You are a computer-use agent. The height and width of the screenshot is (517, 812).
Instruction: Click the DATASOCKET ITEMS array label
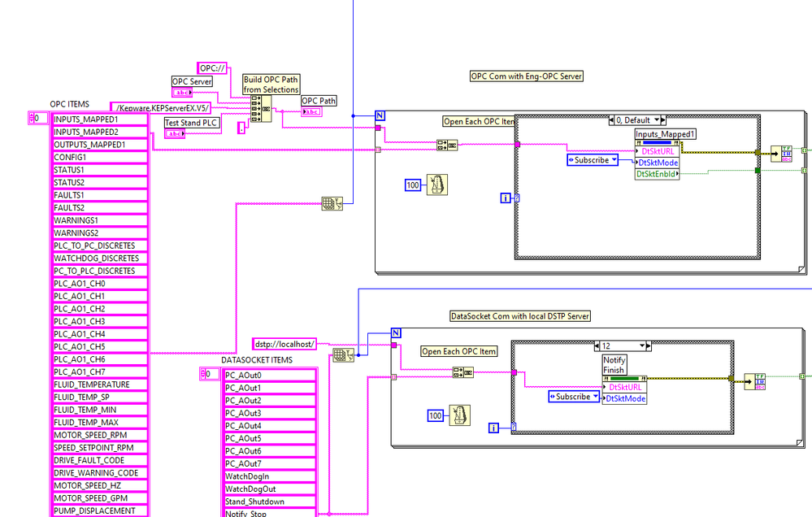coord(257,360)
